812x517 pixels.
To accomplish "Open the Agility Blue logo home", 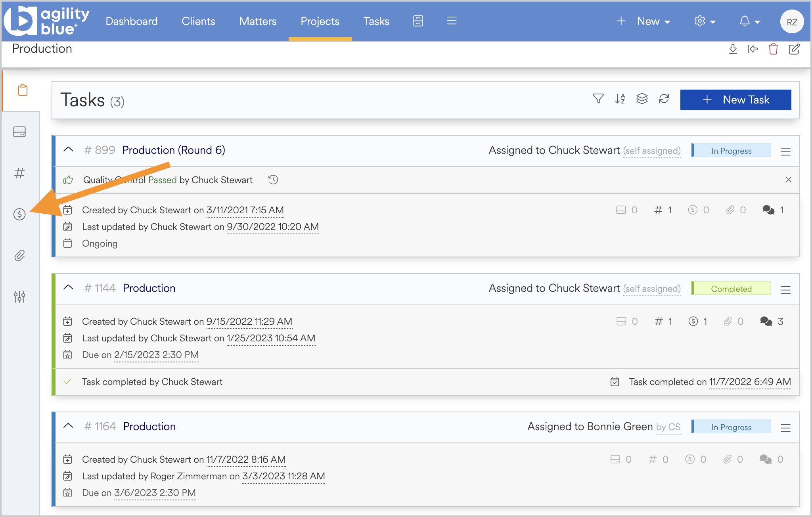I will pos(47,21).
